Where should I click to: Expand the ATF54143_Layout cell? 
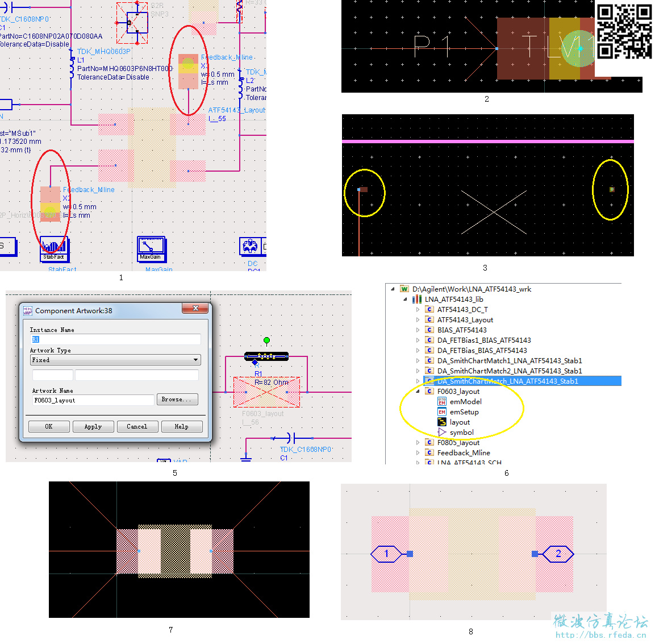click(418, 319)
